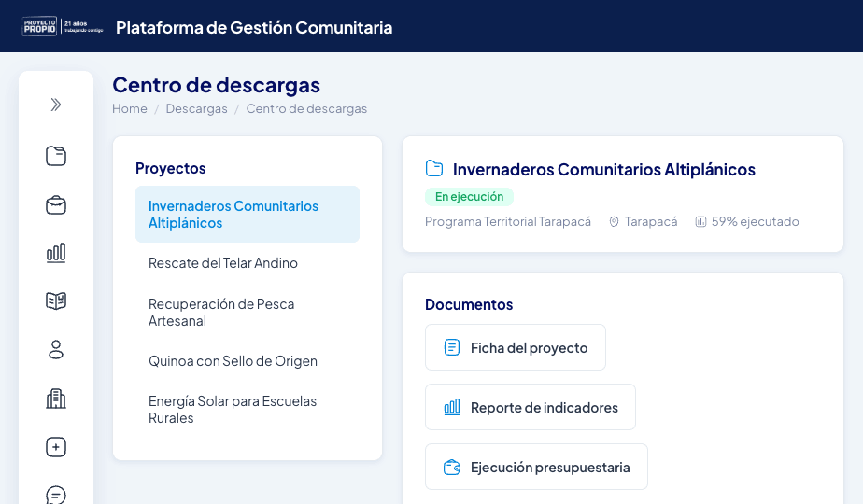This screenshot has height=504, width=863.
Task: Select Energía Solar para Escuelas Rurales project
Action: point(248,410)
